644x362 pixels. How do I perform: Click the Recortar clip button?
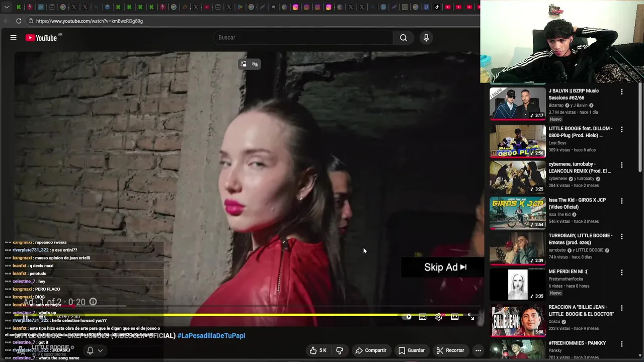[450, 350]
